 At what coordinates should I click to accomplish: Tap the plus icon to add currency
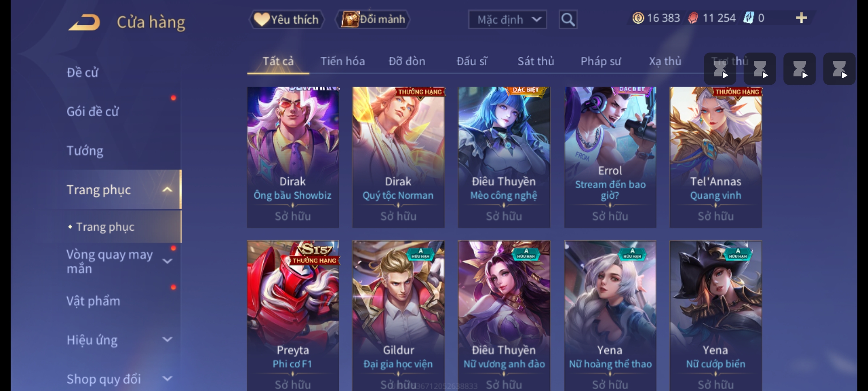pyautogui.click(x=801, y=18)
